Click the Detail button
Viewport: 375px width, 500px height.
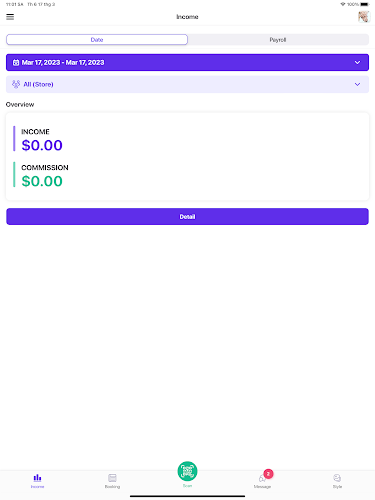[x=187, y=217]
